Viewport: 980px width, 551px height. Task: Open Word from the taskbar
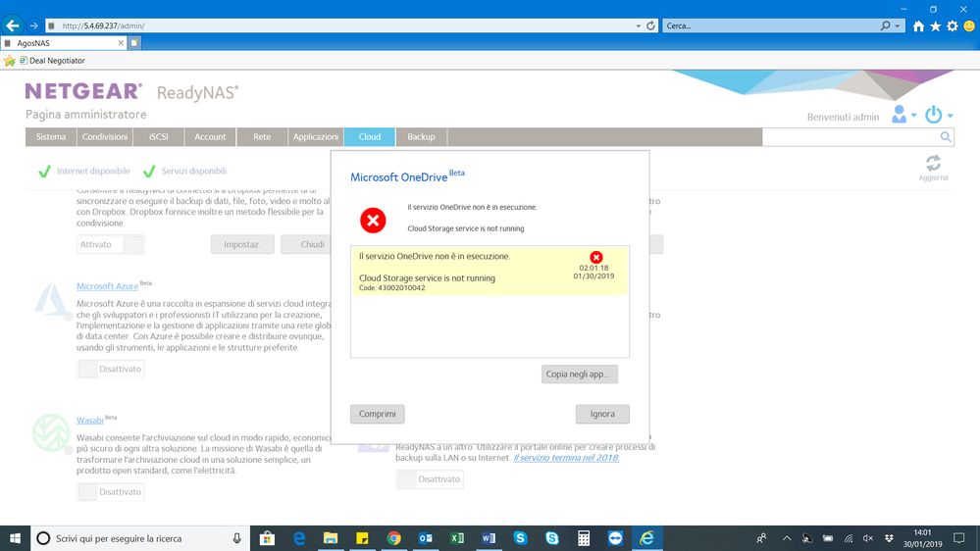[x=489, y=538]
